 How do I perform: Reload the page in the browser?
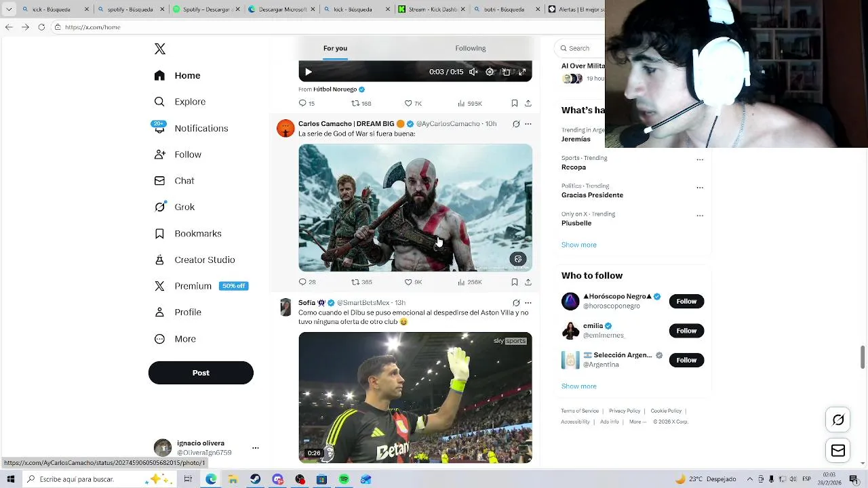(x=41, y=27)
